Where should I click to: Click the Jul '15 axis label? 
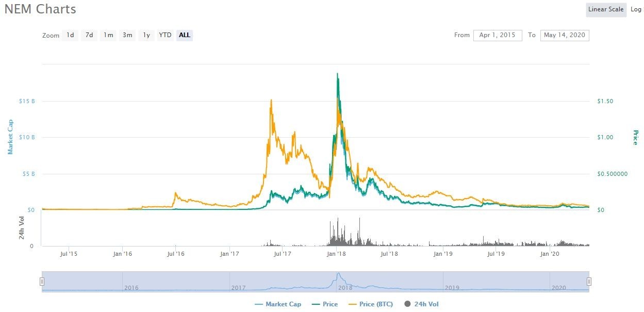(69, 254)
